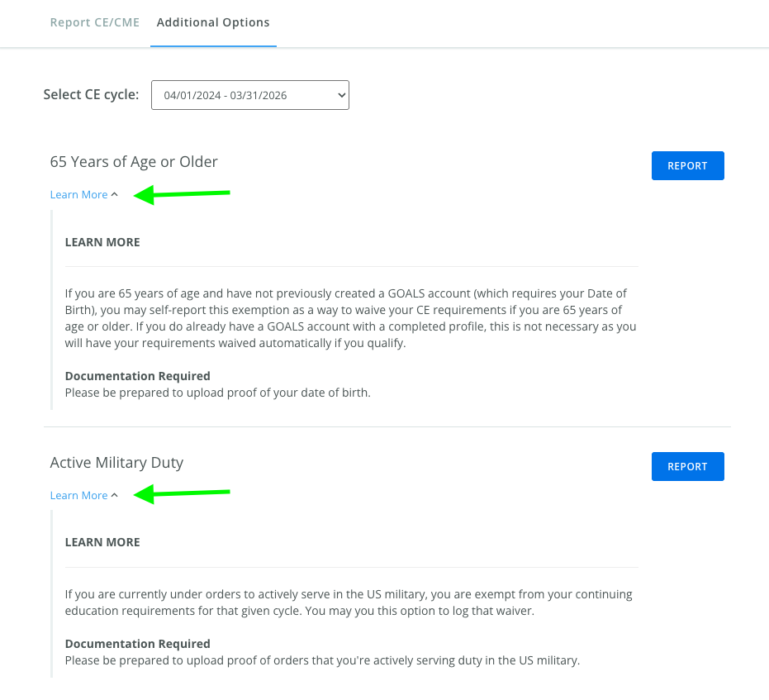Click the green arrow pointing at the age section's Learn More
The height and width of the screenshot is (700, 769).
pyautogui.click(x=183, y=195)
